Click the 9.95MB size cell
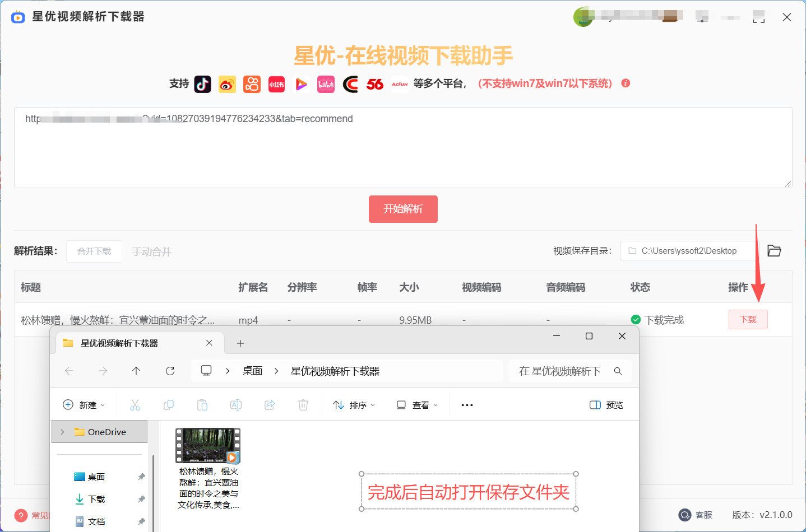This screenshot has width=806, height=532. point(415,320)
